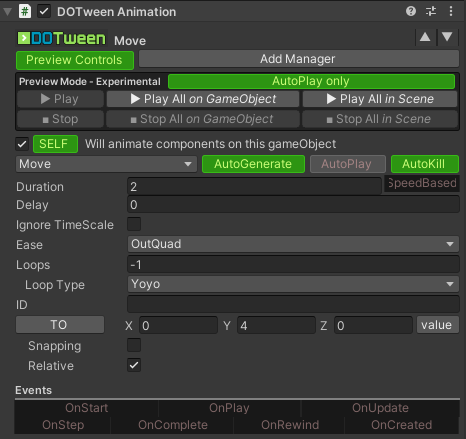The width and height of the screenshot is (466, 439).
Task: Toggle the OnComplete event
Action: click(x=173, y=425)
